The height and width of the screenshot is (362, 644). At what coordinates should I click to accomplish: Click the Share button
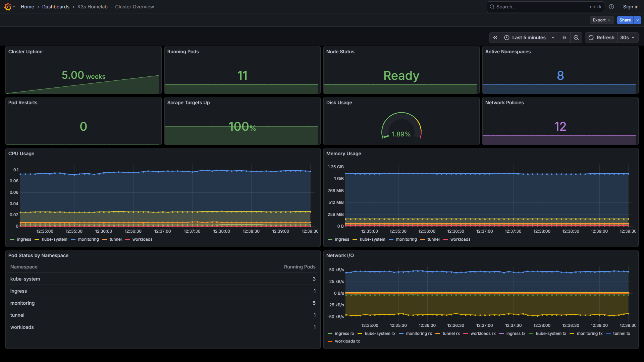click(x=625, y=20)
